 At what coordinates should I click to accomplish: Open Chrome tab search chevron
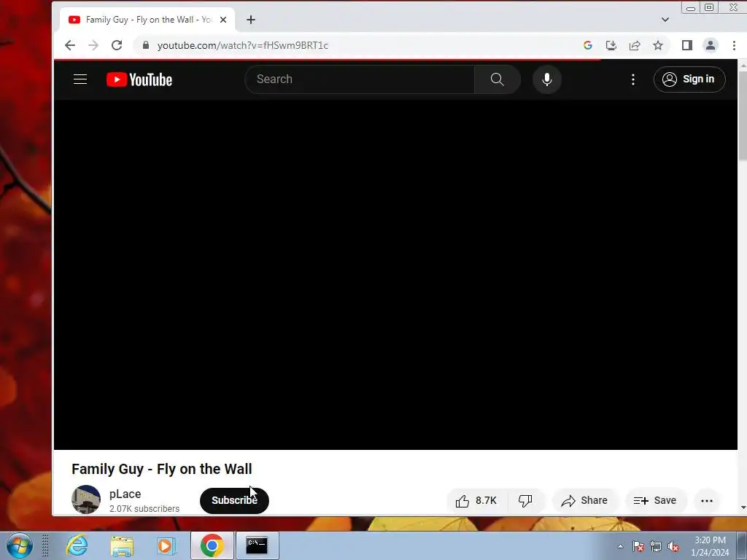665,20
